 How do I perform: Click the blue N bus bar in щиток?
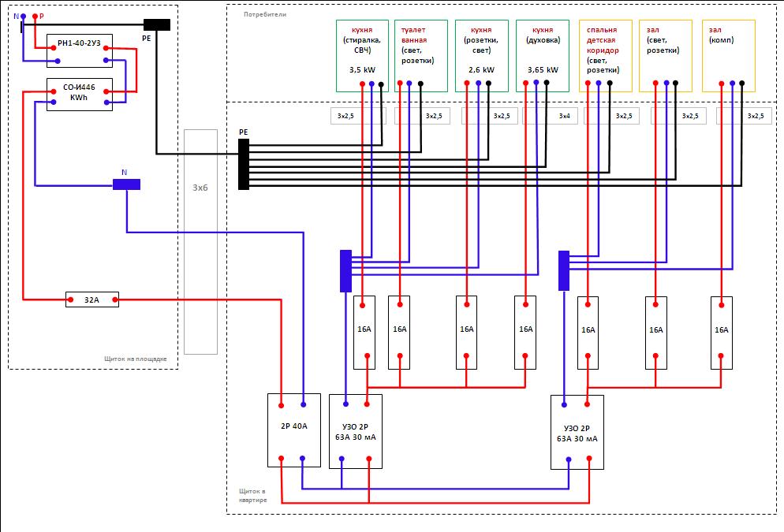(126, 184)
